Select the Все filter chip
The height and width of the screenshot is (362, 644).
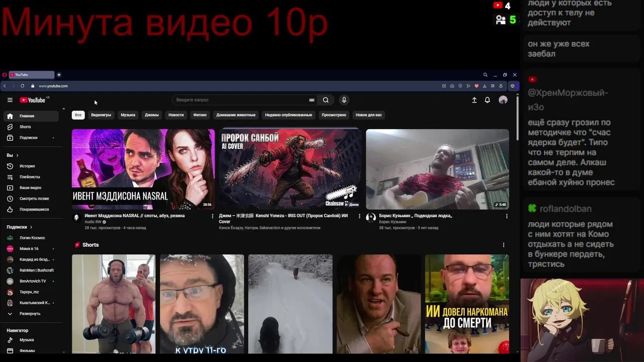pyautogui.click(x=78, y=115)
